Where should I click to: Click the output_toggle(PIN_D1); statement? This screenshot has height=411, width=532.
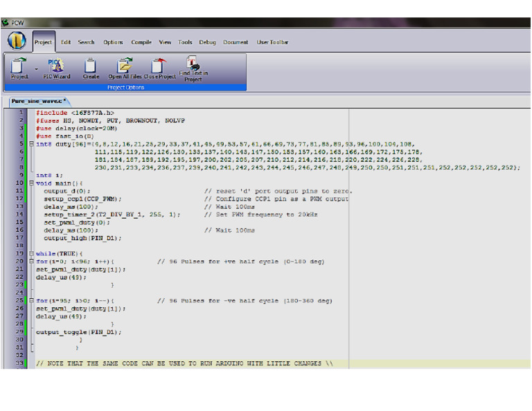click(x=79, y=332)
